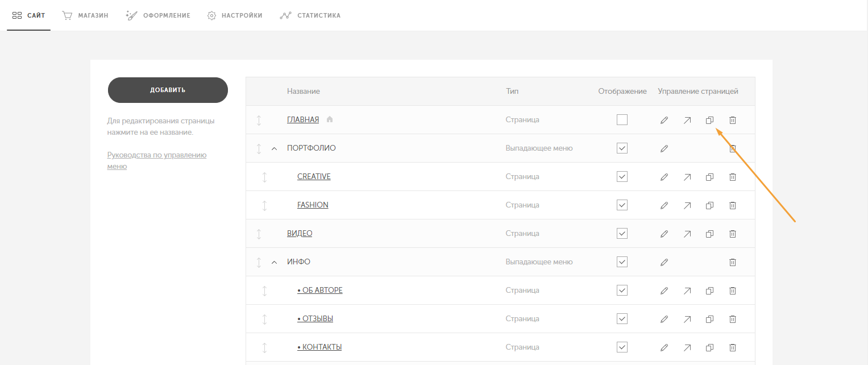
Task: Toggle display checkbox for КОНТАКТЫ
Action: click(x=622, y=347)
